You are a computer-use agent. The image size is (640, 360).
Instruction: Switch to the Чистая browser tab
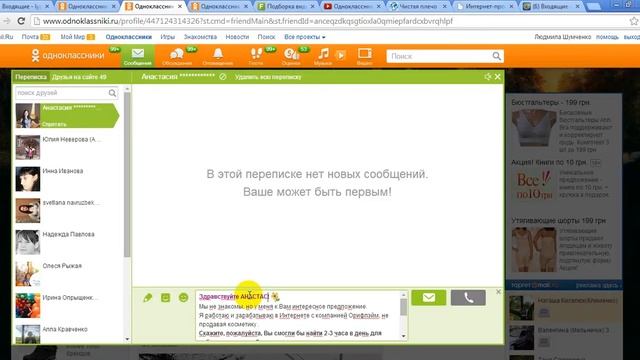[418, 6]
